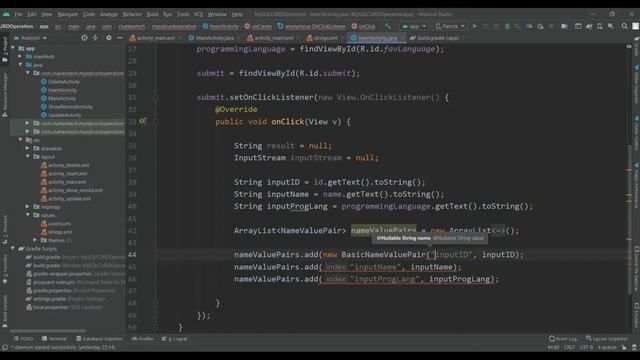The image size is (640, 360).
Task: Open the Android Studio logo menu icon
Action: (6, 14)
